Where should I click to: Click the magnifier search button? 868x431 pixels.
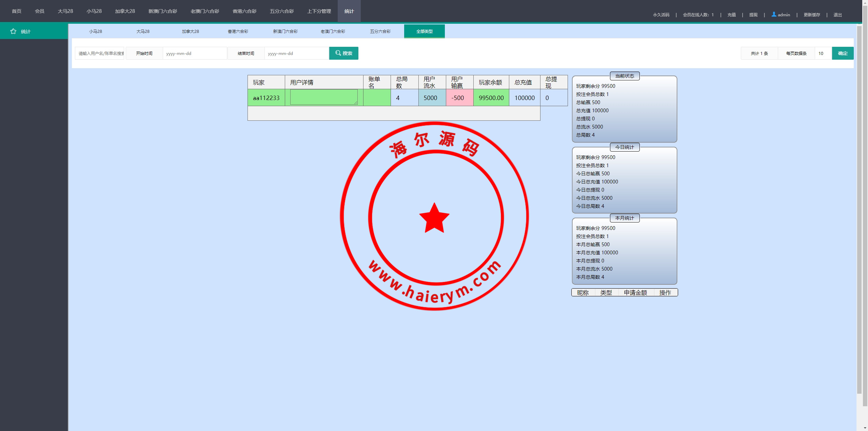click(343, 53)
